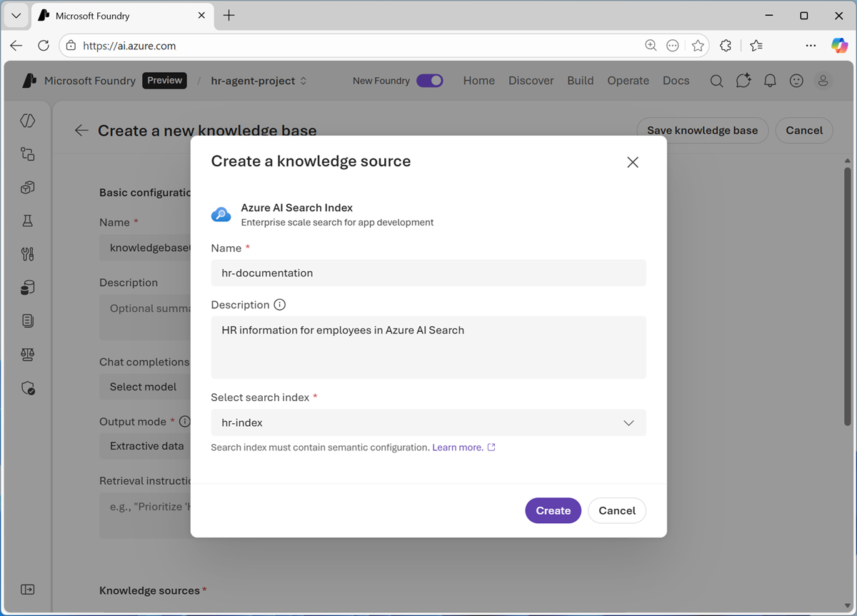Click Cancel next to Save knowledge base

click(804, 130)
